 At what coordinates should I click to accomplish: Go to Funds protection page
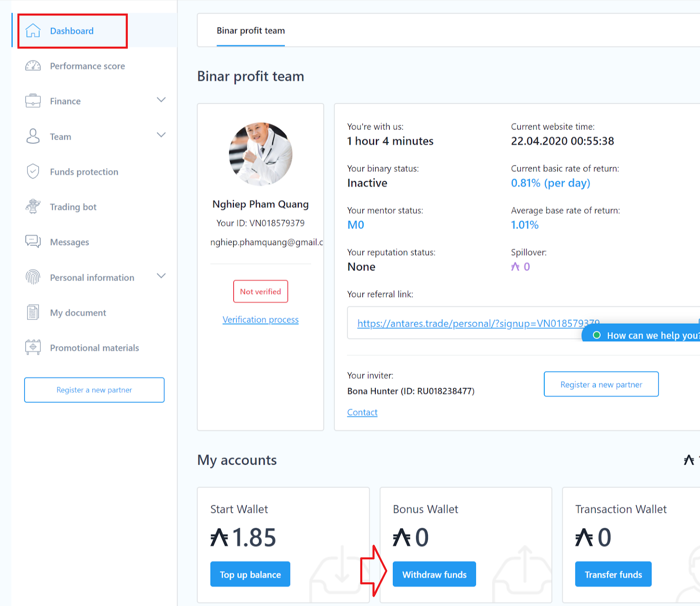pyautogui.click(x=84, y=172)
